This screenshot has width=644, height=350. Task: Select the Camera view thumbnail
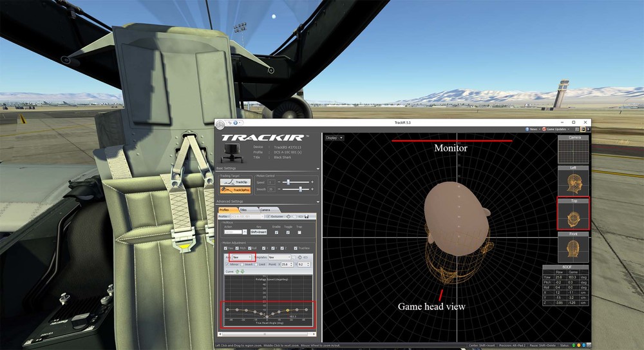573,151
